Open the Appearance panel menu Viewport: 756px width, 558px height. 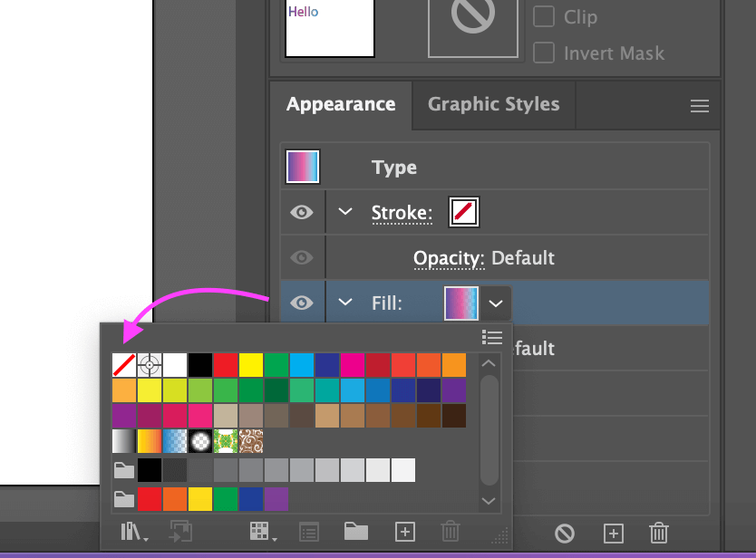click(699, 105)
